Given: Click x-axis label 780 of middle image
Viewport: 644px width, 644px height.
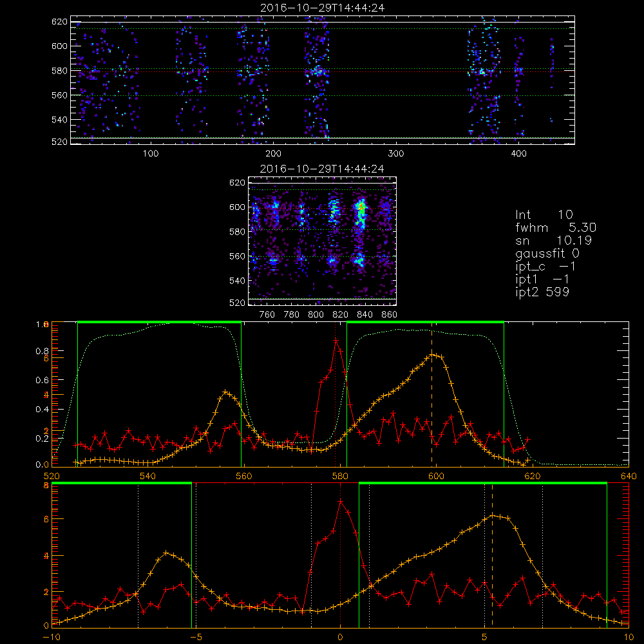Looking at the screenshot, I should 292,315.
